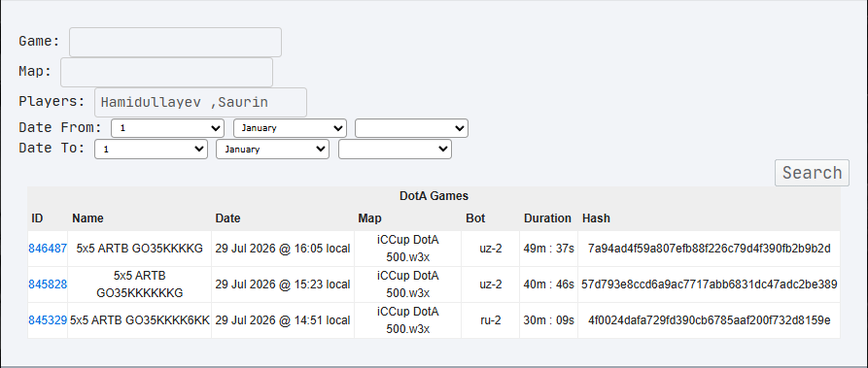Click date 29 Jul 2026 @ 14:51 local

(283, 320)
